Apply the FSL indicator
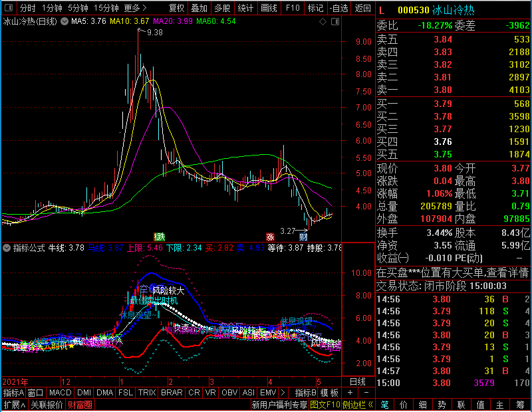The width and height of the screenshot is (532, 412). pyautogui.click(x=126, y=393)
